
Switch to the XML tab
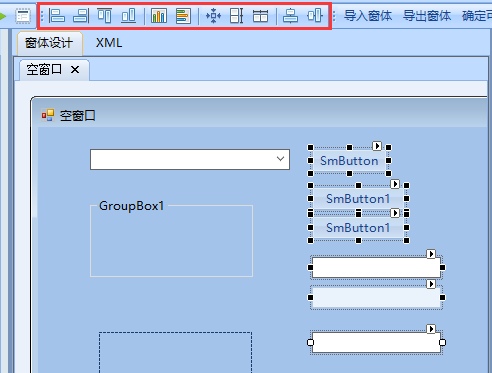[x=109, y=43]
